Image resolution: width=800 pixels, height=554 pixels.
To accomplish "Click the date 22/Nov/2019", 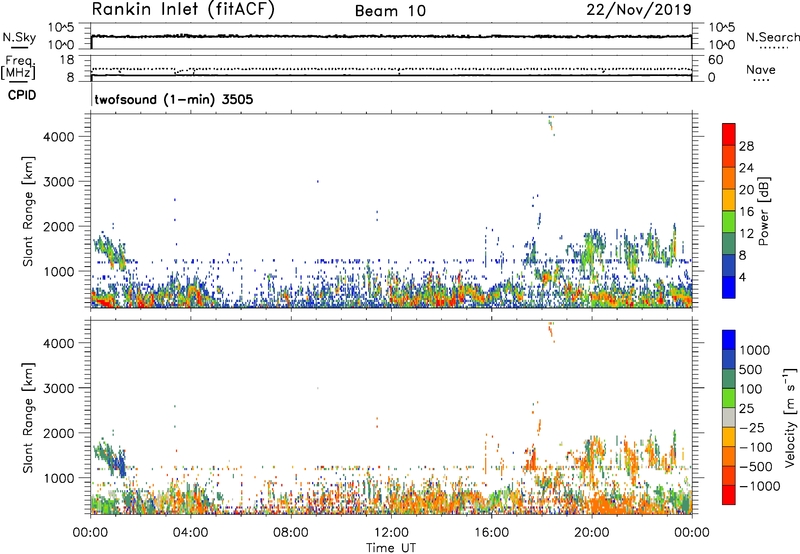I will tap(639, 10).
